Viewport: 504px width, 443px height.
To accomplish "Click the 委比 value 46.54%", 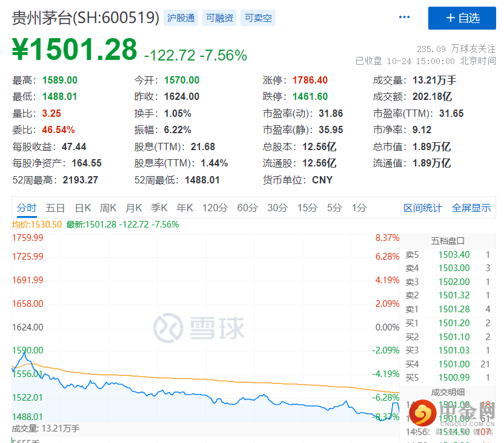I will point(59,130).
